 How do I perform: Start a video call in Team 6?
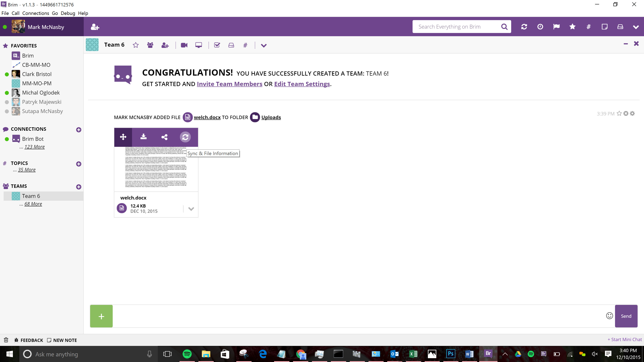pos(184,45)
